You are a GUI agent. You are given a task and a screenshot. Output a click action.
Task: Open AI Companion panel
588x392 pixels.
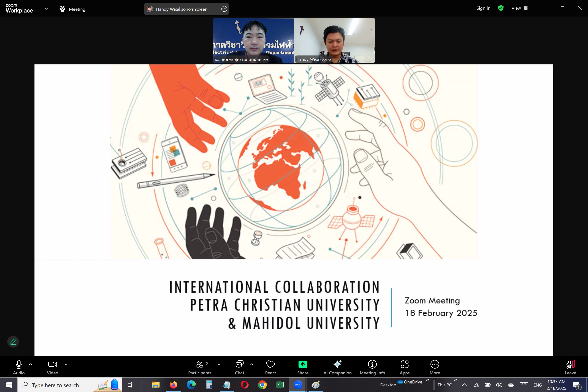337,367
